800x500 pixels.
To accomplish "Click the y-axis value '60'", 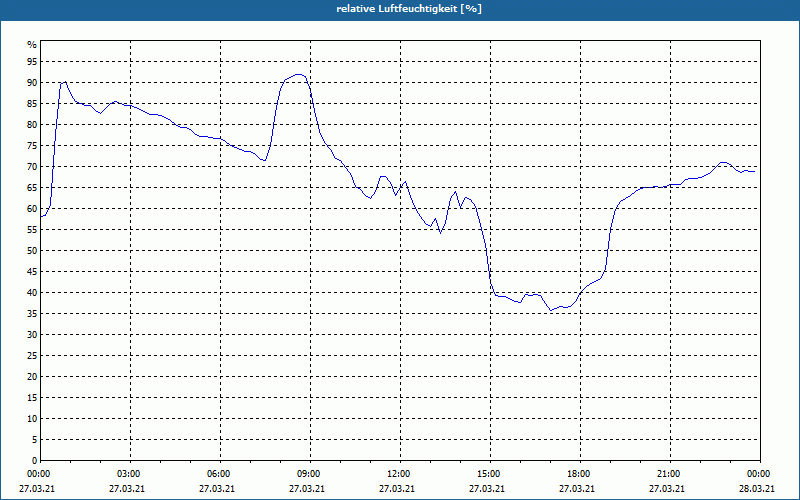I will click(x=32, y=209).
